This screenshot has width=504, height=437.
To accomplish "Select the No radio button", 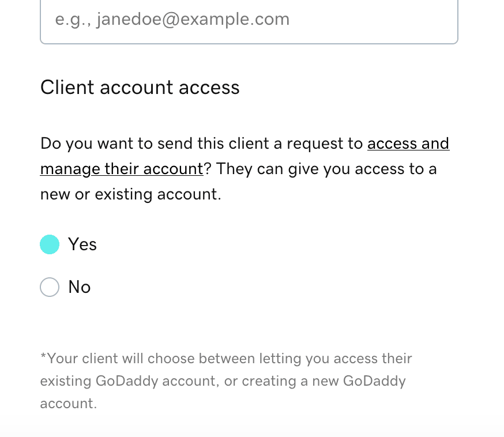I will click(50, 287).
